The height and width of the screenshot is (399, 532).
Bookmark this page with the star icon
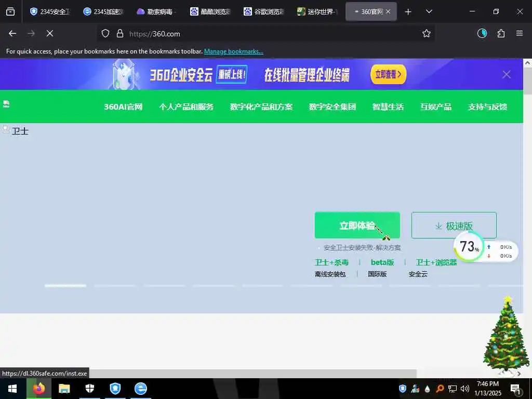427,33
